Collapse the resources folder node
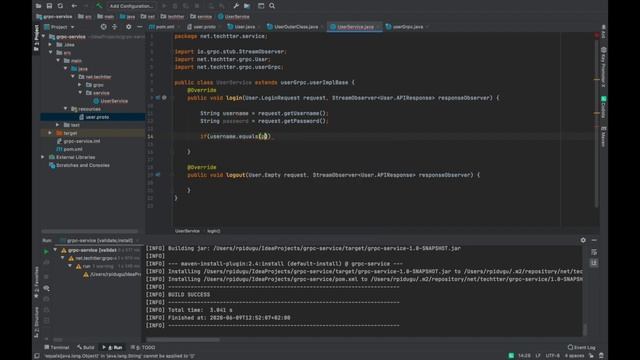The height and width of the screenshot is (360, 640). (65, 109)
